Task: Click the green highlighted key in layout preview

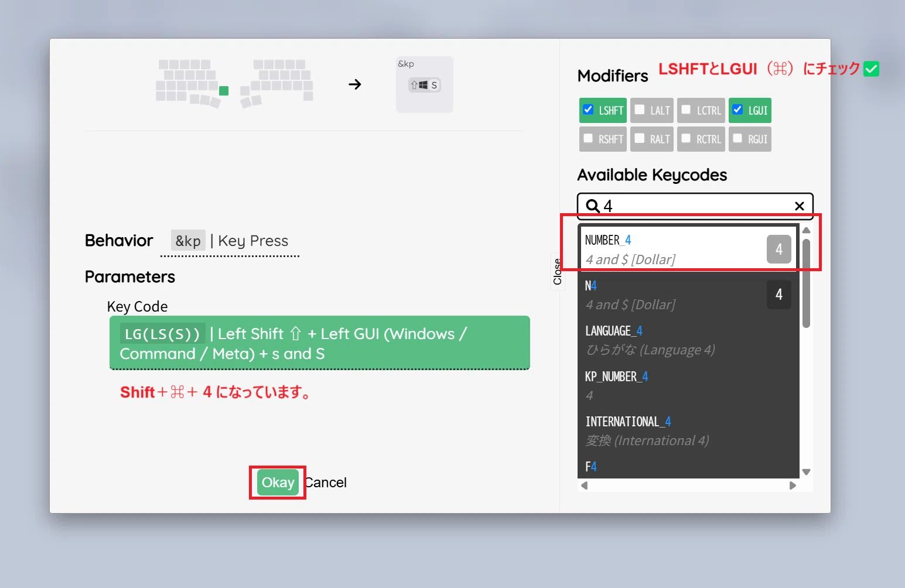Action: (x=224, y=91)
